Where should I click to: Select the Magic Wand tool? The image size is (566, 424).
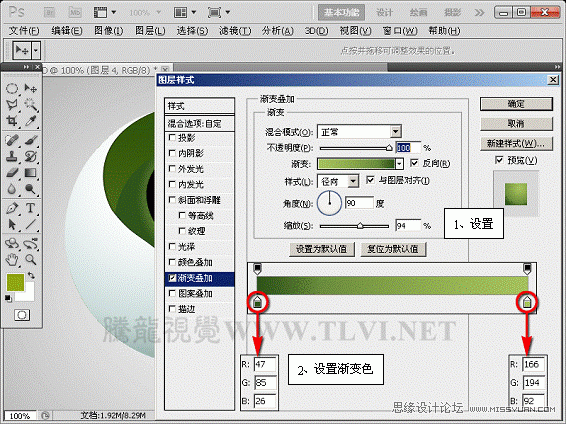(31, 105)
